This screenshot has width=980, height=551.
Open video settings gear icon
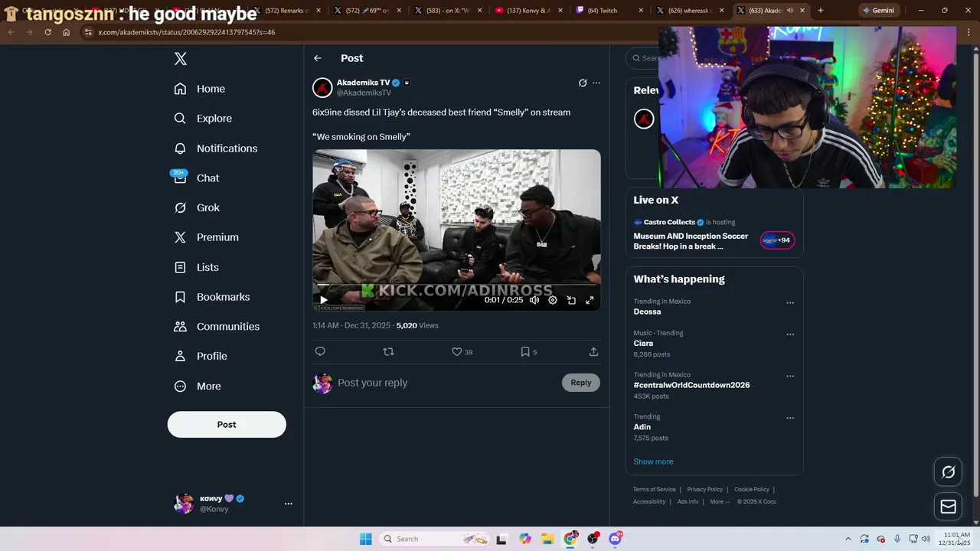(553, 300)
